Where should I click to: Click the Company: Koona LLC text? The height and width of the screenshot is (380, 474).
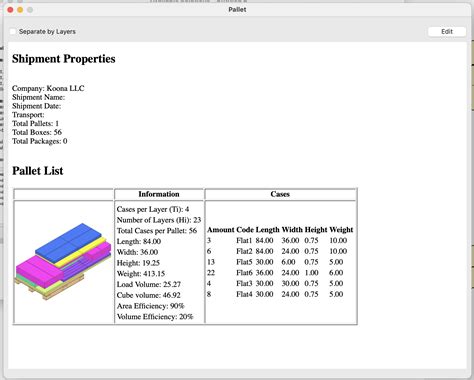click(48, 88)
